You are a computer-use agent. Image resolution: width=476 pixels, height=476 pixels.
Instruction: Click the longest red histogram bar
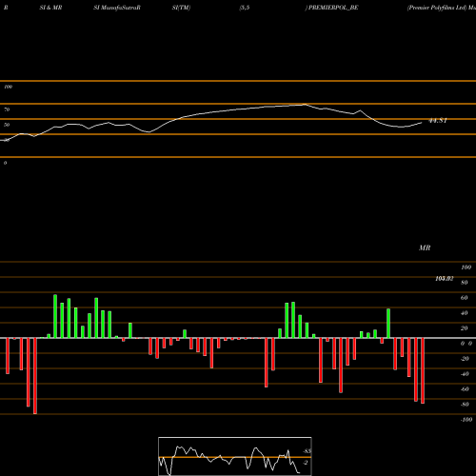[x=35, y=376]
